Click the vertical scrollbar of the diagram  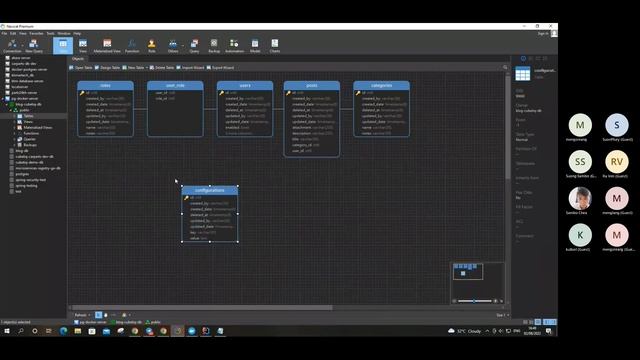pyautogui.click(x=508, y=127)
